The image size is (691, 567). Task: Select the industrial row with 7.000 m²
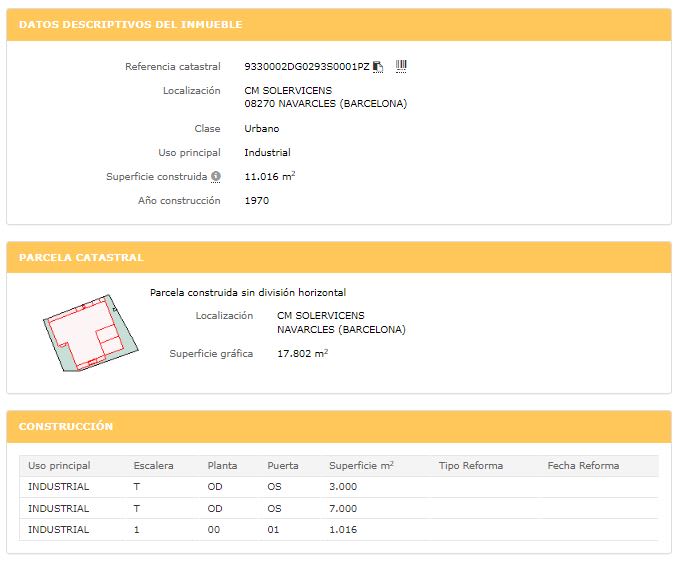coord(338,509)
